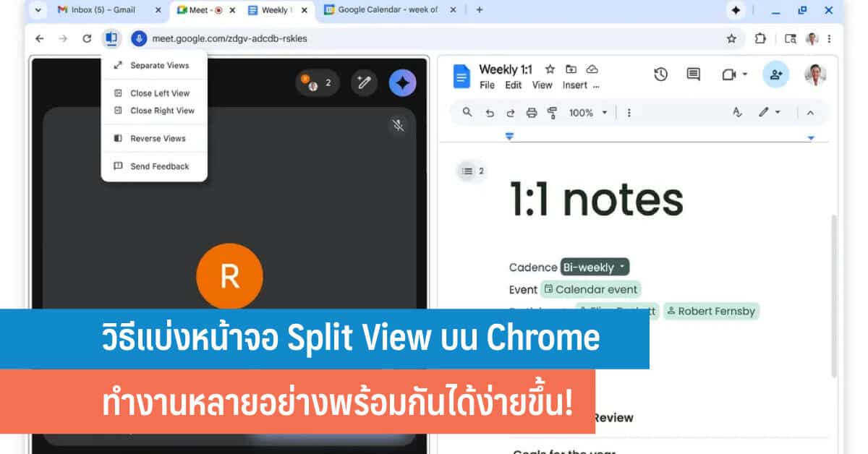Choose Reverse Views from the menu
868x454 pixels.
tap(158, 139)
